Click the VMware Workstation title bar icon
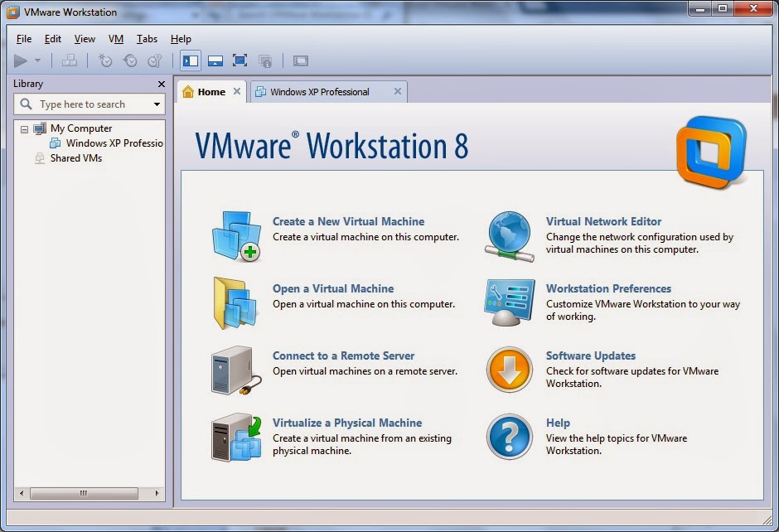The height and width of the screenshot is (532, 779). [x=13, y=12]
